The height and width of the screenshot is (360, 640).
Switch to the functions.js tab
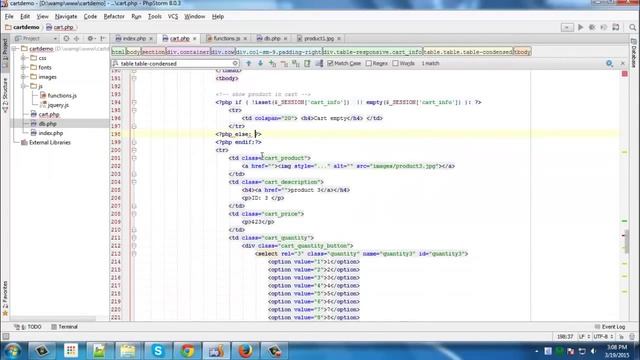pos(227,38)
